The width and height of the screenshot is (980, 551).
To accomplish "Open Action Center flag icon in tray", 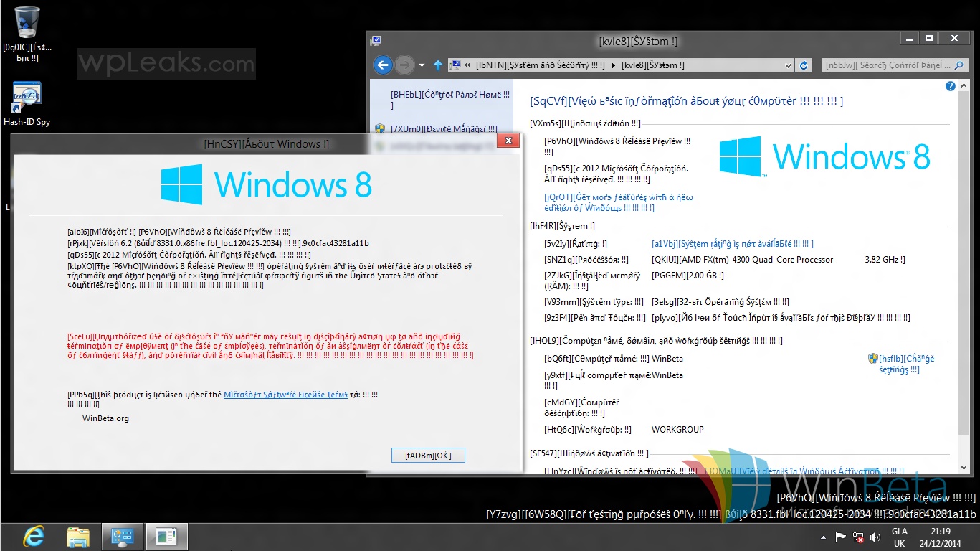I will [840, 537].
